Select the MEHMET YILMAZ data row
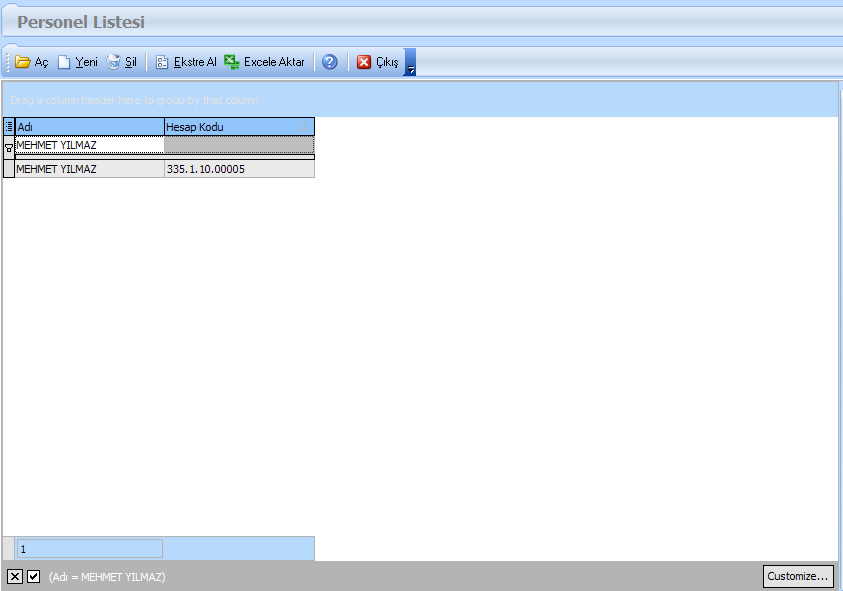Image resolution: width=843 pixels, height=591 pixels. [x=89, y=169]
